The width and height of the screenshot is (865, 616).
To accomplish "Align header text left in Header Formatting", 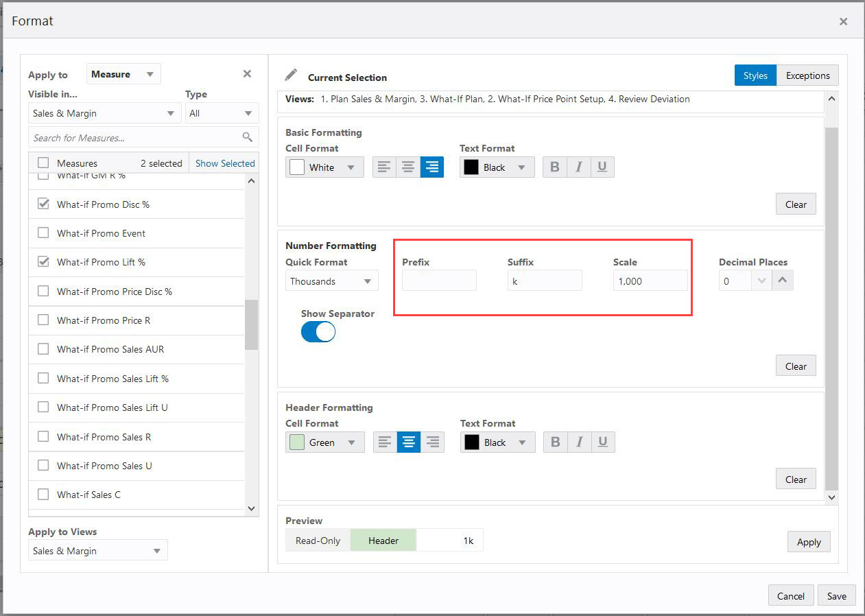I will (385, 442).
